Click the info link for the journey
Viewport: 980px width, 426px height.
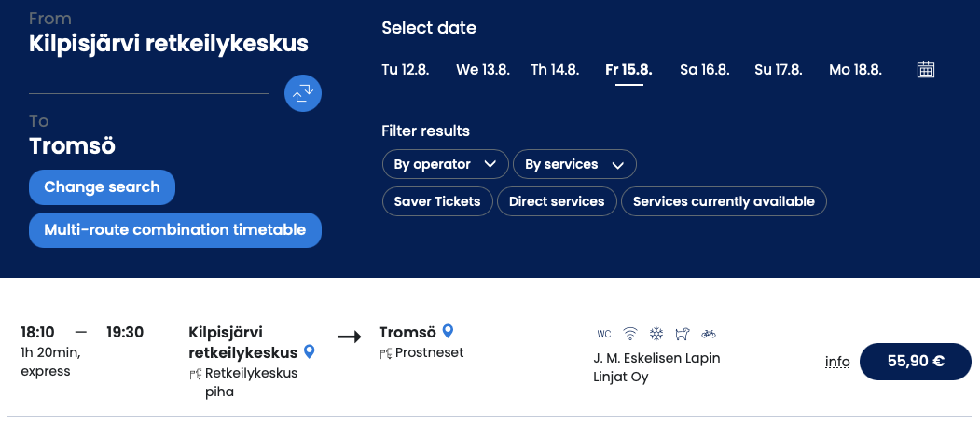[x=837, y=362]
